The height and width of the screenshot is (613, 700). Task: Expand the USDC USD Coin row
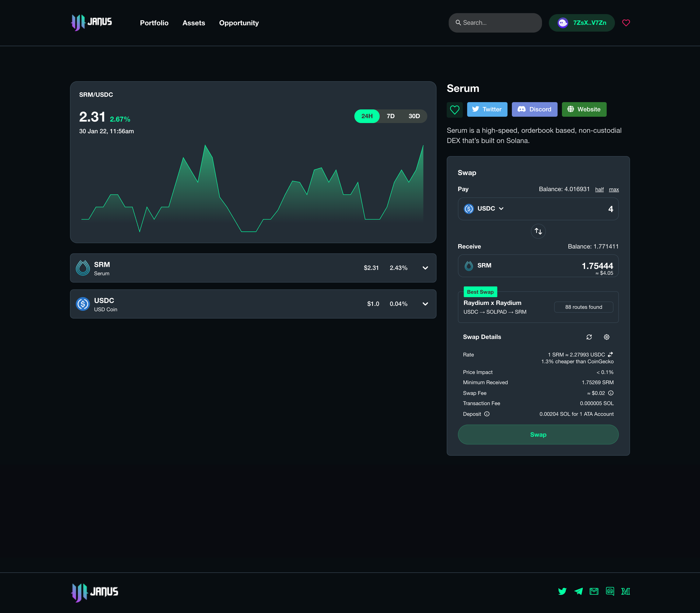pos(425,304)
